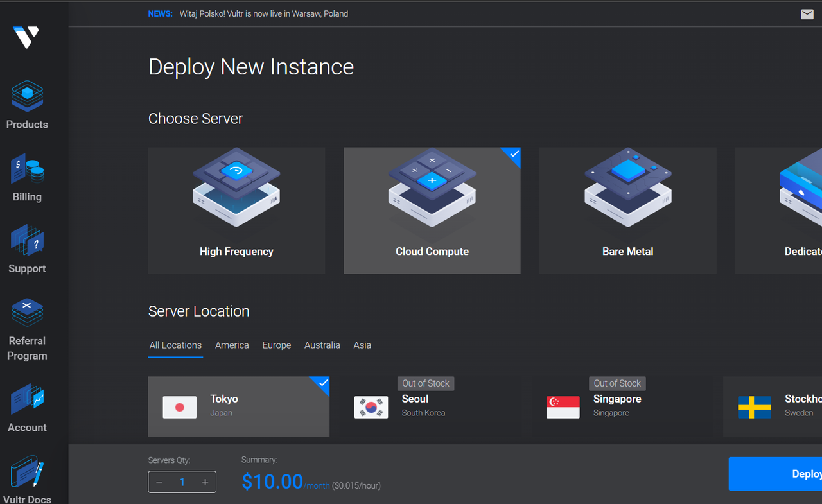Select the Cloud Compute server card
Screen dimensions: 822x504
pyautogui.click(x=432, y=211)
